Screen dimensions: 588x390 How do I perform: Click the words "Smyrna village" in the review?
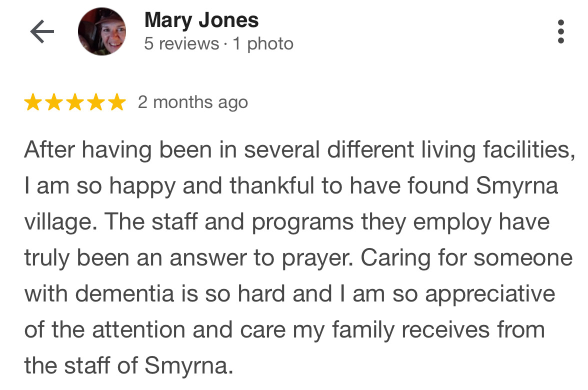[517, 186]
